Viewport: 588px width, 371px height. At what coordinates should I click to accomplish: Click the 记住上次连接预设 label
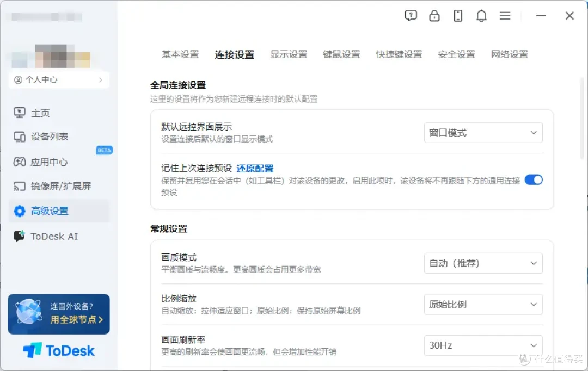[197, 168]
